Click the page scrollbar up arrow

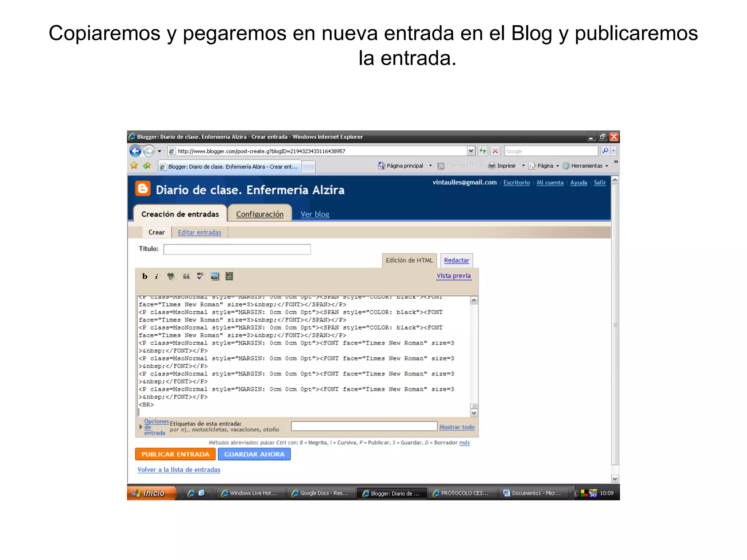point(615,180)
